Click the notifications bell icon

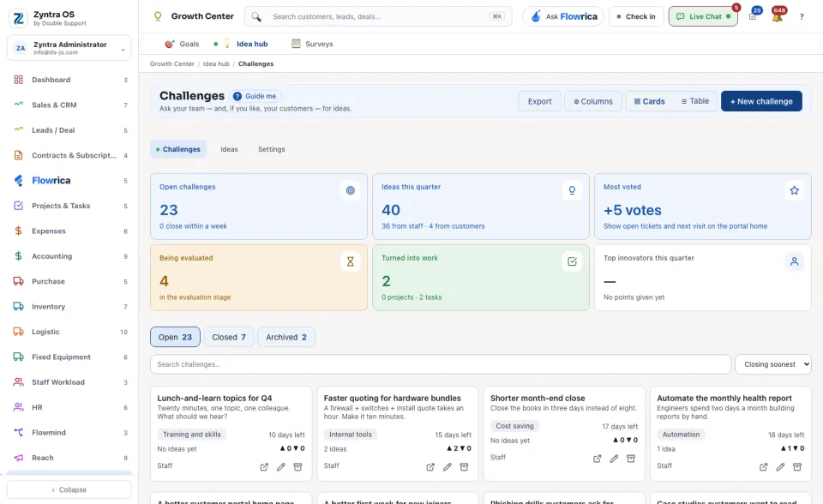point(778,16)
